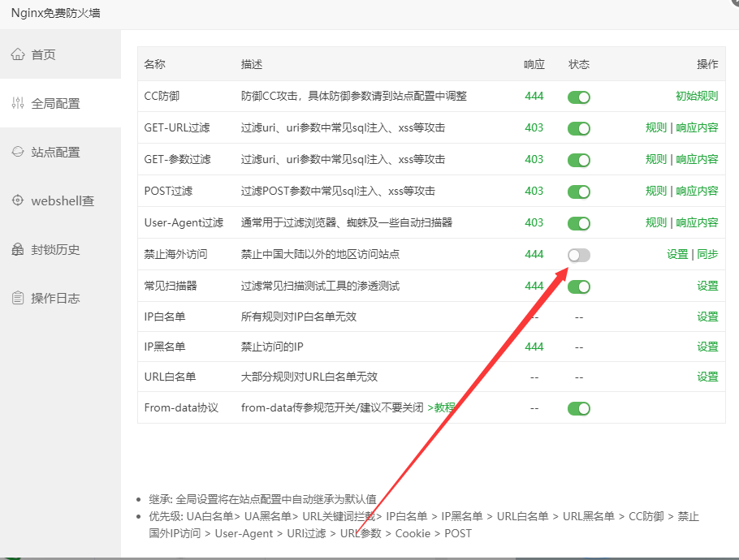Toggle the CC防御 status switch
The image size is (739, 560).
(579, 97)
